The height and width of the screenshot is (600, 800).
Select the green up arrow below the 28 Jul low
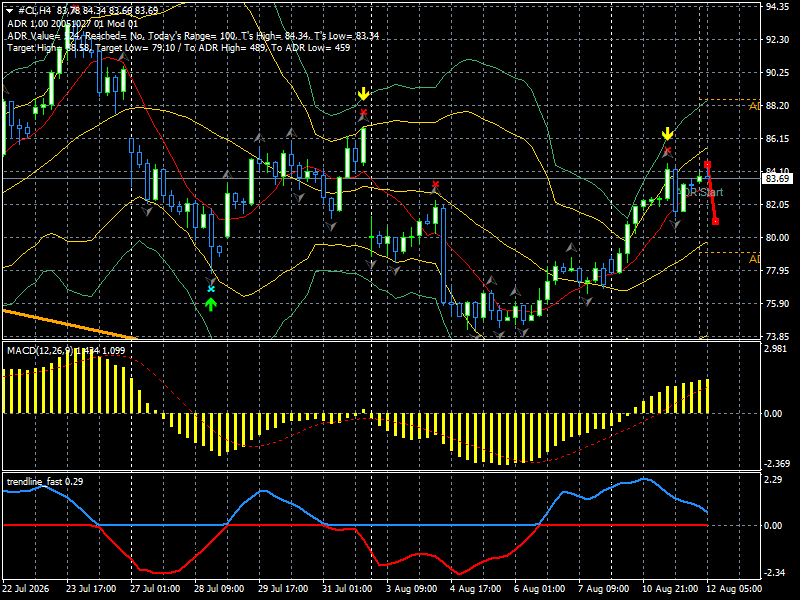point(211,305)
